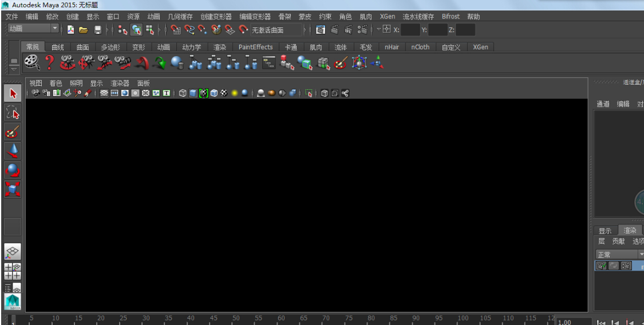
Task: Toggle renderable flag on the render layer
Action: tap(602, 266)
